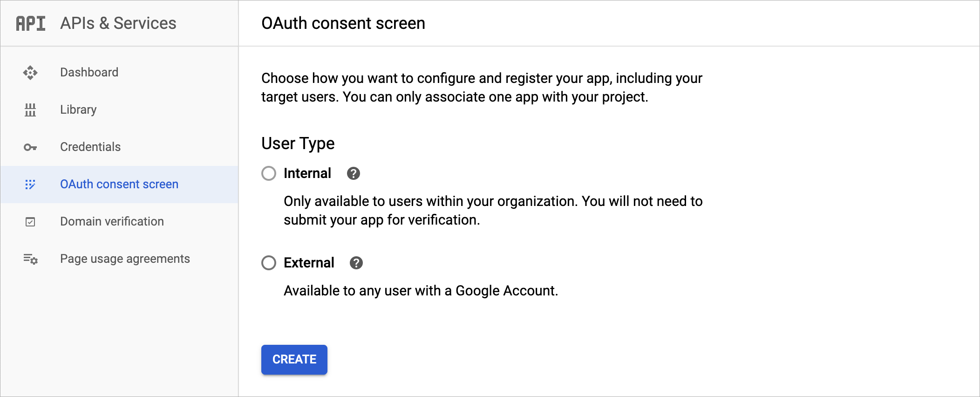Open the Credentials section
The width and height of the screenshot is (980, 397).
pyautogui.click(x=90, y=147)
